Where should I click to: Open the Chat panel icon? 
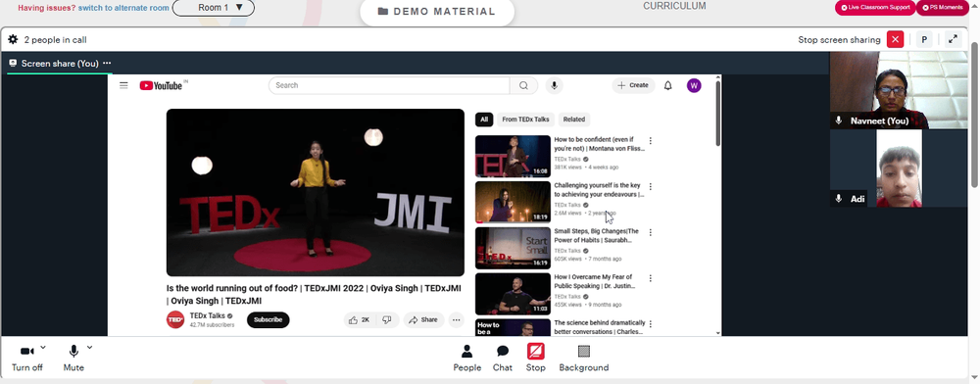point(503,351)
